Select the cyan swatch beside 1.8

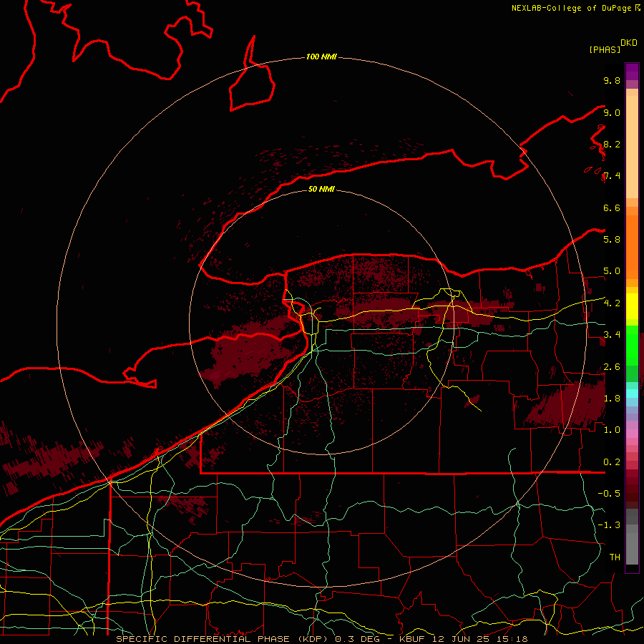(632, 394)
